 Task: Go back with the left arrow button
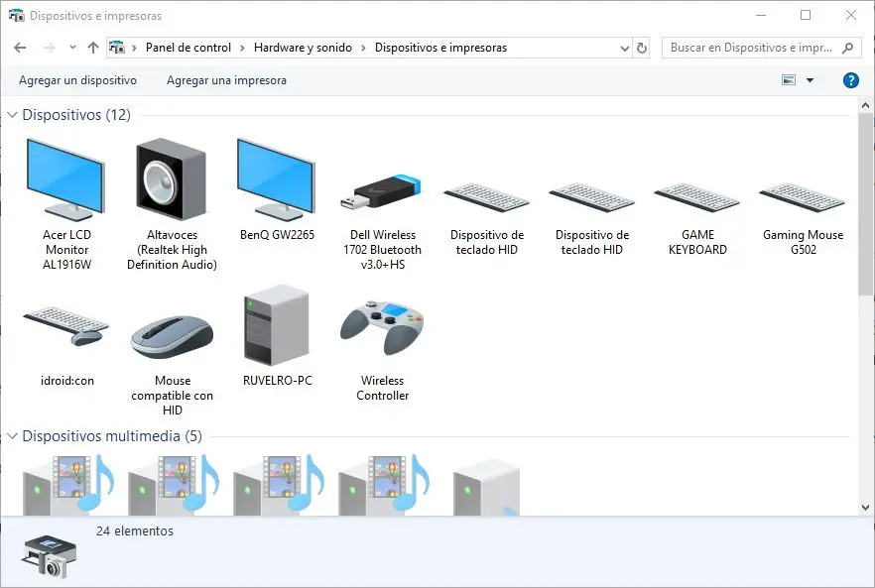tap(20, 48)
